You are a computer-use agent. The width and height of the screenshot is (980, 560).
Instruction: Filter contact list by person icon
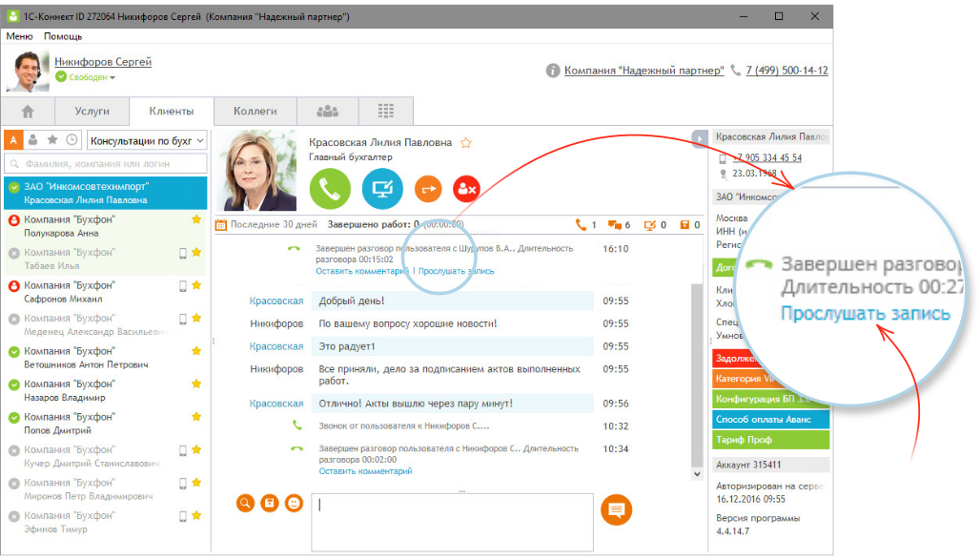coord(32,140)
